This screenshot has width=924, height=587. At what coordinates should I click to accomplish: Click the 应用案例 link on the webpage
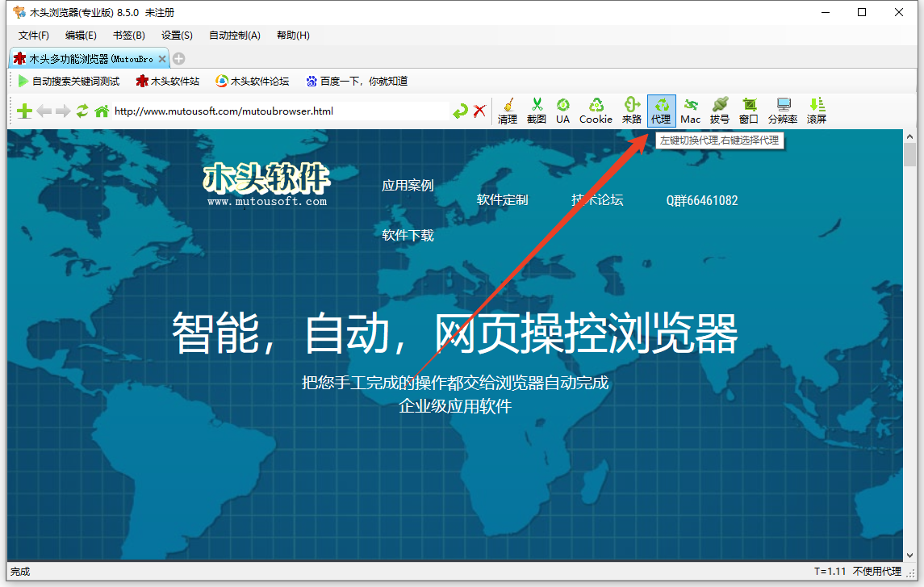408,185
